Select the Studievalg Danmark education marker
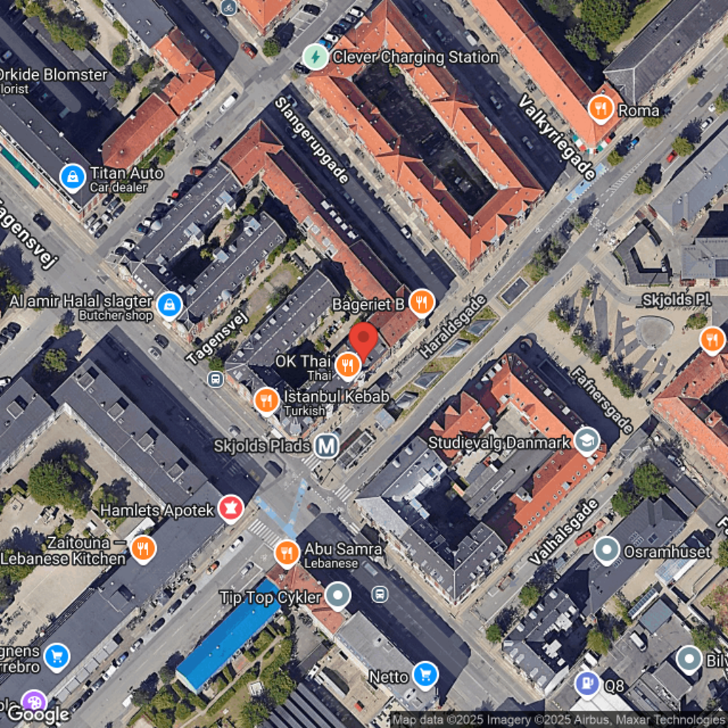 pos(586,441)
